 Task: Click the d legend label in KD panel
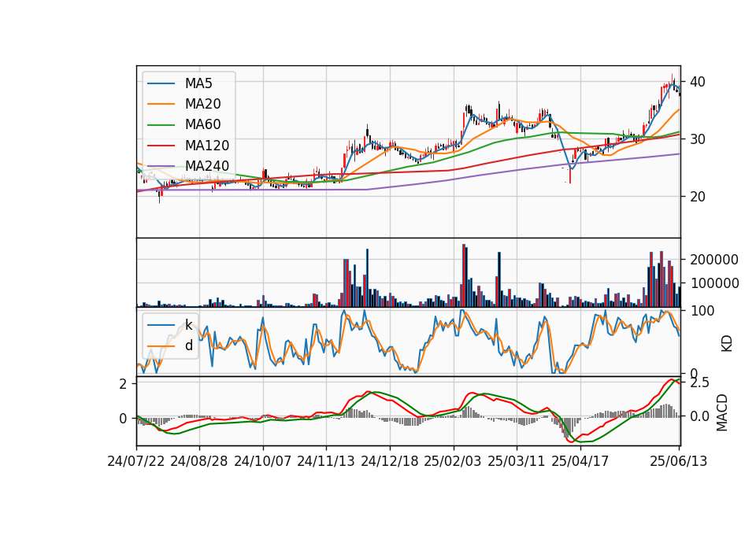(188, 345)
